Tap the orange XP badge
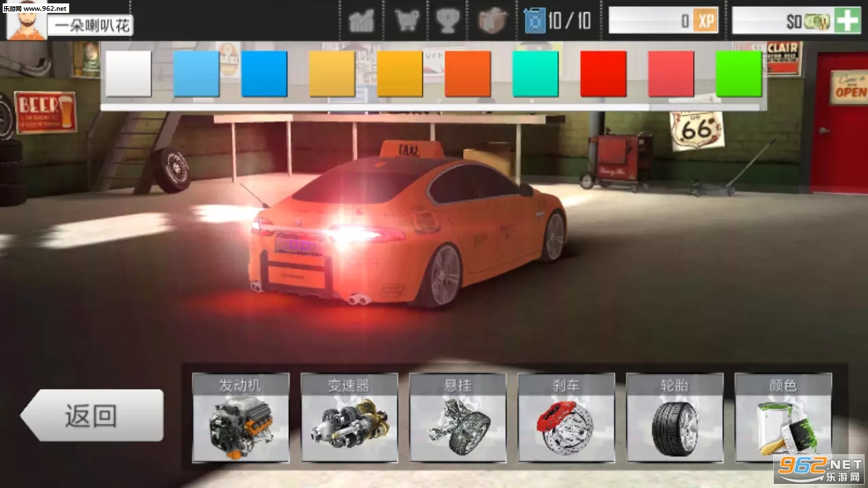Screen dimensions: 868x488 coord(705,21)
